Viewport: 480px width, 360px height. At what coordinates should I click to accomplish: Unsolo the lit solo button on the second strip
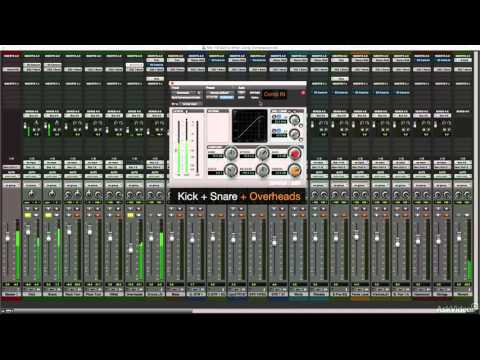point(28,215)
